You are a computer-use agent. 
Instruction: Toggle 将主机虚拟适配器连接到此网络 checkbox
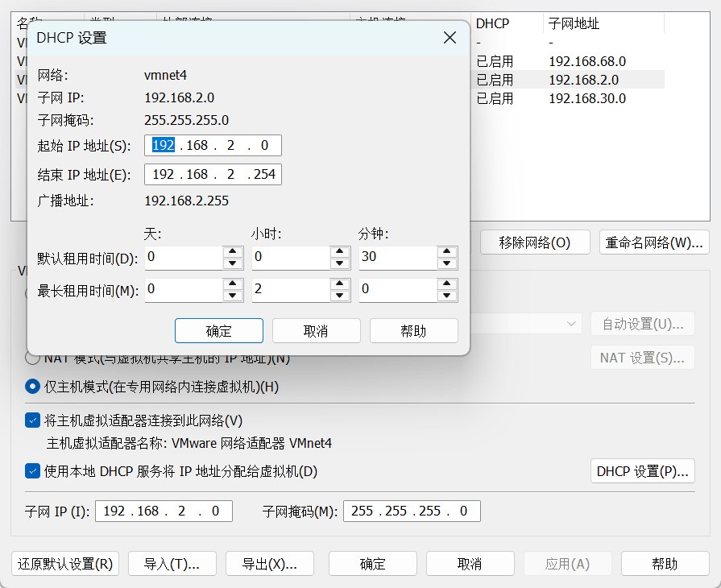coord(32,420)
